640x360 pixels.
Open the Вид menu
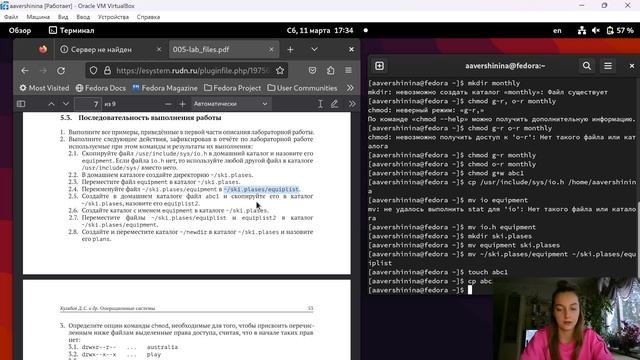point(63,17)
